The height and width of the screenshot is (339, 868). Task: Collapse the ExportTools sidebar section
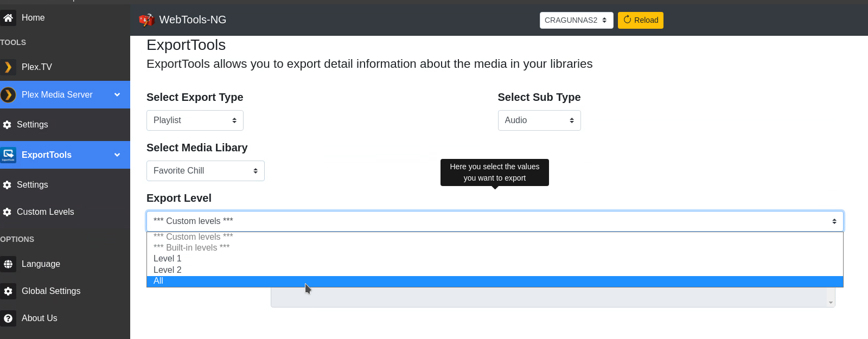pos(117,155)
